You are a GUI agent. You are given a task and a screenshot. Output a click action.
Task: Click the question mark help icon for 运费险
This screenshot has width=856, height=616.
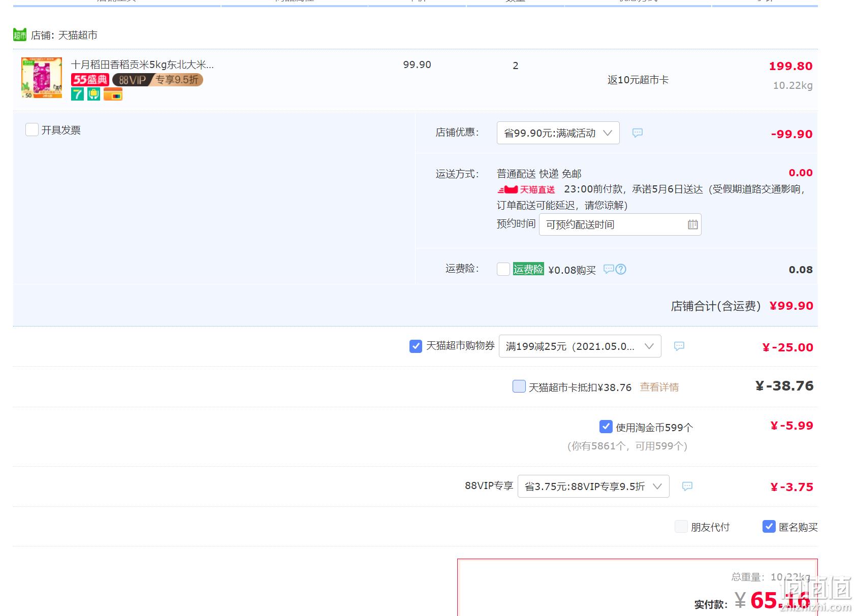point(621,269)
